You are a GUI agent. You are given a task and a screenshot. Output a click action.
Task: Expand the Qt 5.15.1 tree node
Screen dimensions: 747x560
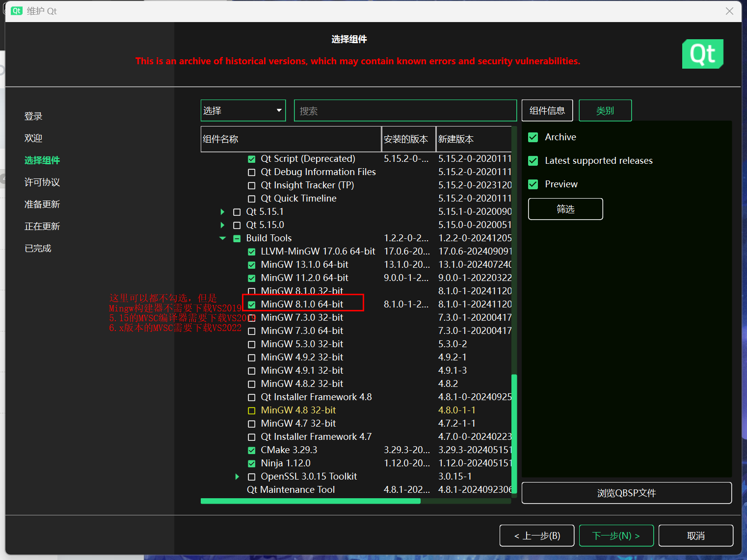pos(222,212)
